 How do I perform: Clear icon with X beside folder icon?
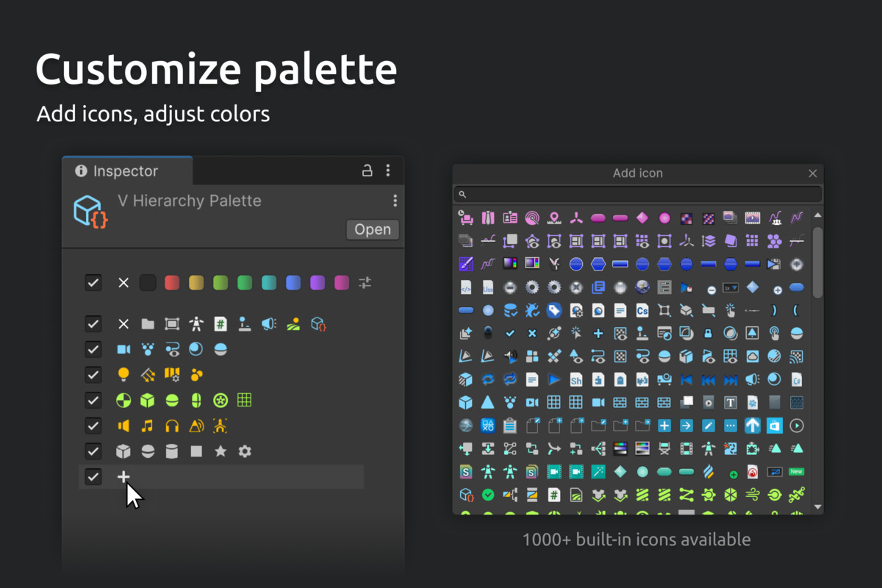[123, 324]
